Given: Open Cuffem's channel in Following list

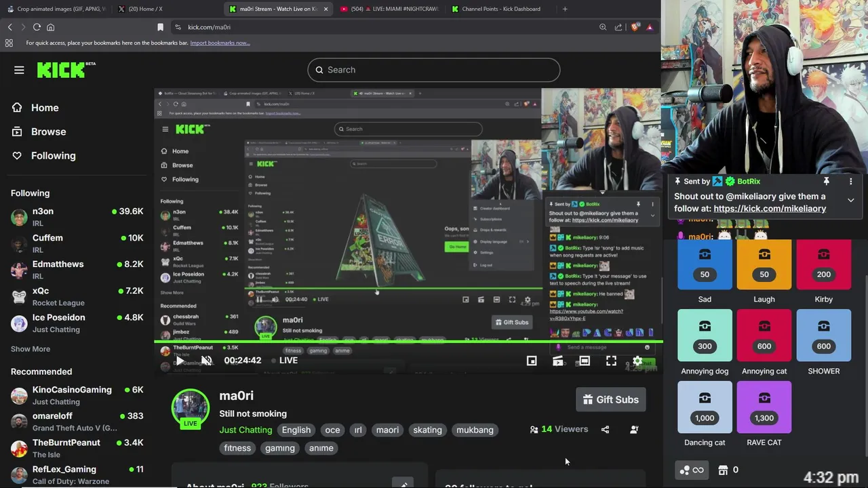Looking at the screenshot, I should 77,243.
